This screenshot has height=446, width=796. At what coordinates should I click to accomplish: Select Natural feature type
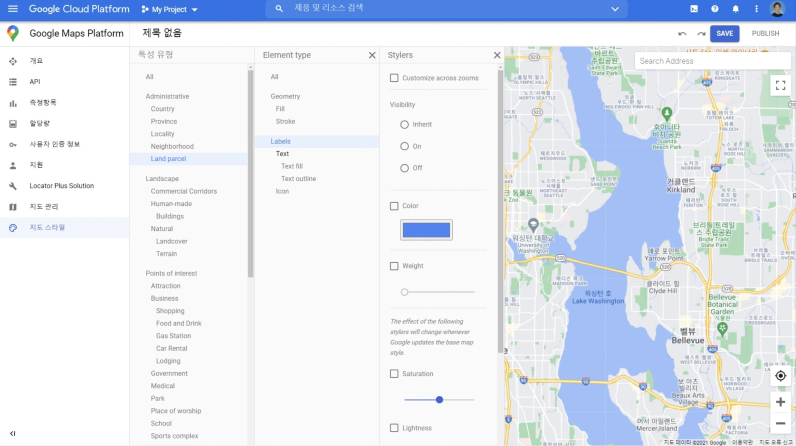coord(161,229)
